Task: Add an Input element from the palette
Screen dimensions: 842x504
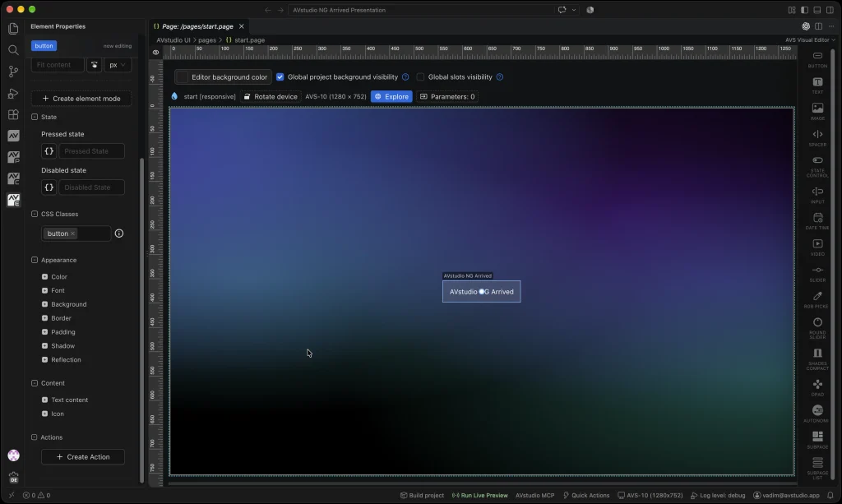Action: (x=817, y=196)
